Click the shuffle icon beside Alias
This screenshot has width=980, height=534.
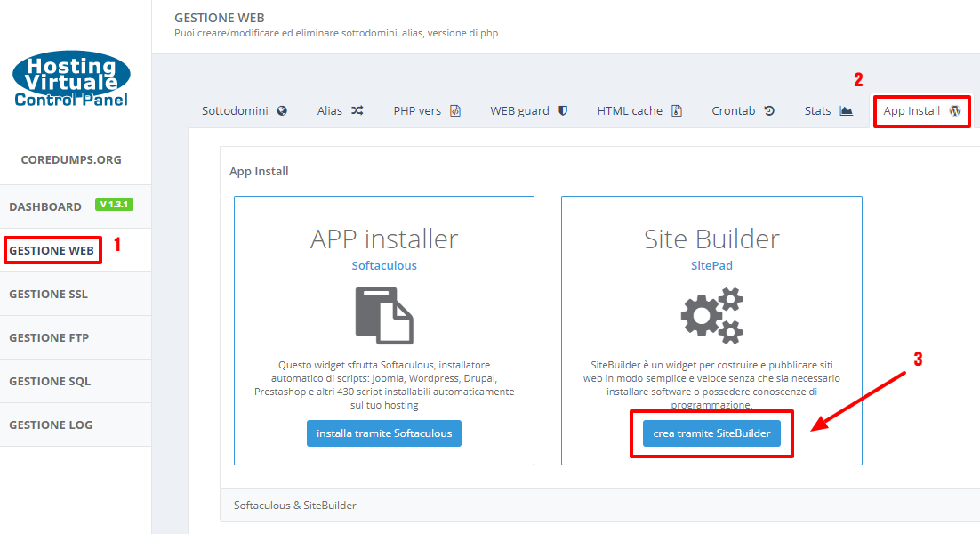click(x=357, y=110)
